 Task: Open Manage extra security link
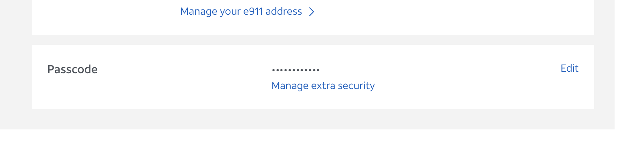pos(323,86)
